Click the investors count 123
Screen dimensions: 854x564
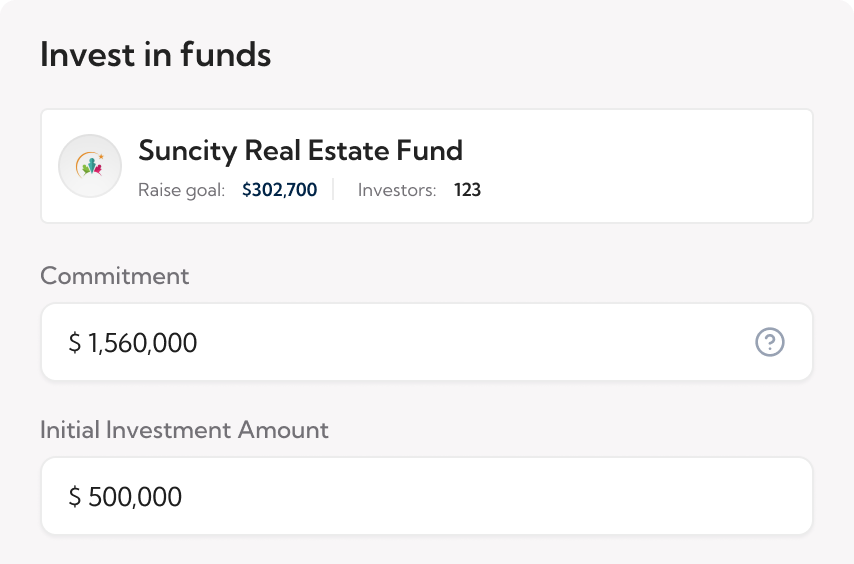[x=467, y=190]
